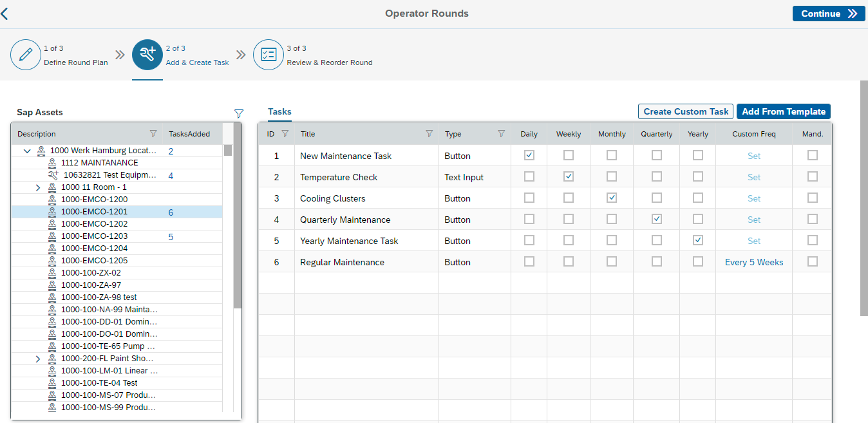Screen dimensions: 868x423
Task: Expand the 1000-200-FL Paint Shop node
Action: pos(38,359)
